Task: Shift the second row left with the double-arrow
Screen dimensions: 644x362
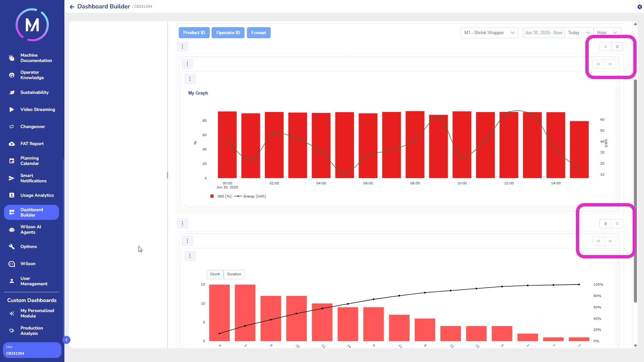Action: [598, 241]
